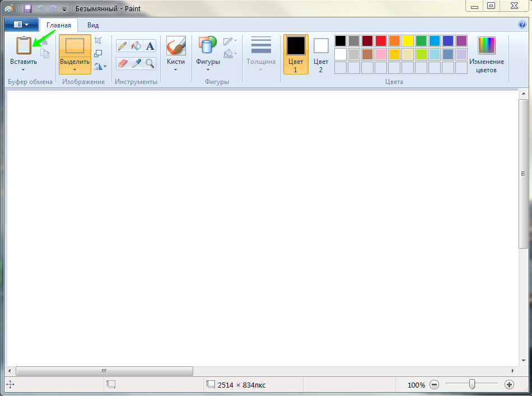Activate Color 2 (Цвет 2) selector

point(321,54)
